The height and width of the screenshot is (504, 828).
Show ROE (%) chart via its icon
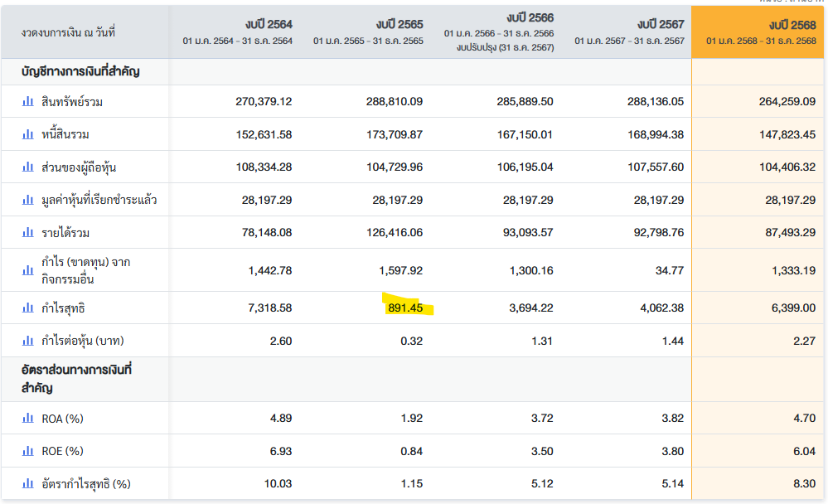click(28, 451)
